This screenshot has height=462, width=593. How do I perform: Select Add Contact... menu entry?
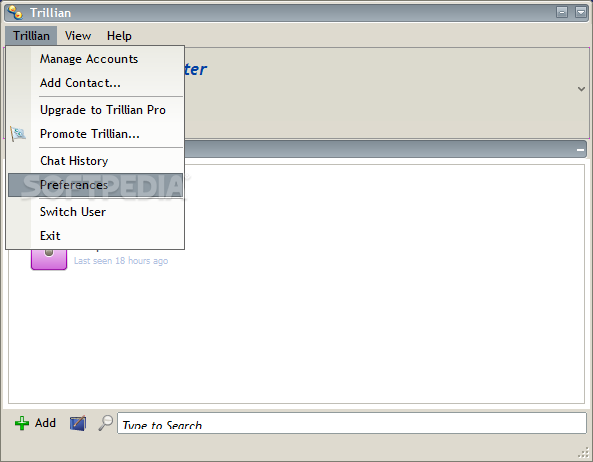pos(95,83)
